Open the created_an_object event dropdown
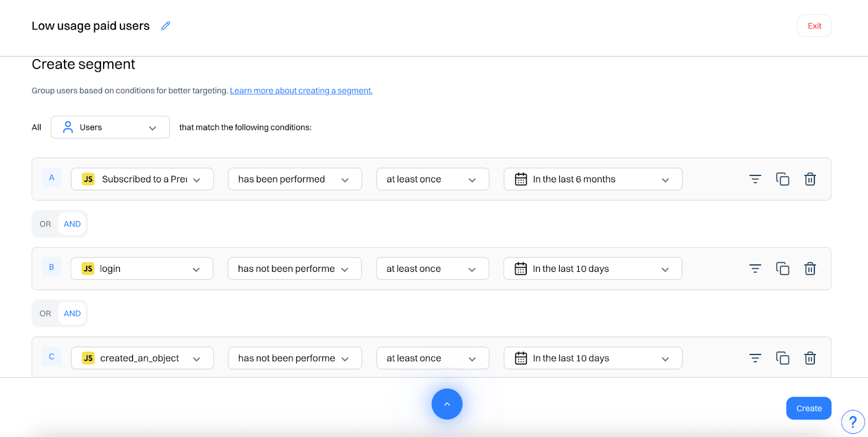Viewport: 868px width, 437px height. [142, 358]
